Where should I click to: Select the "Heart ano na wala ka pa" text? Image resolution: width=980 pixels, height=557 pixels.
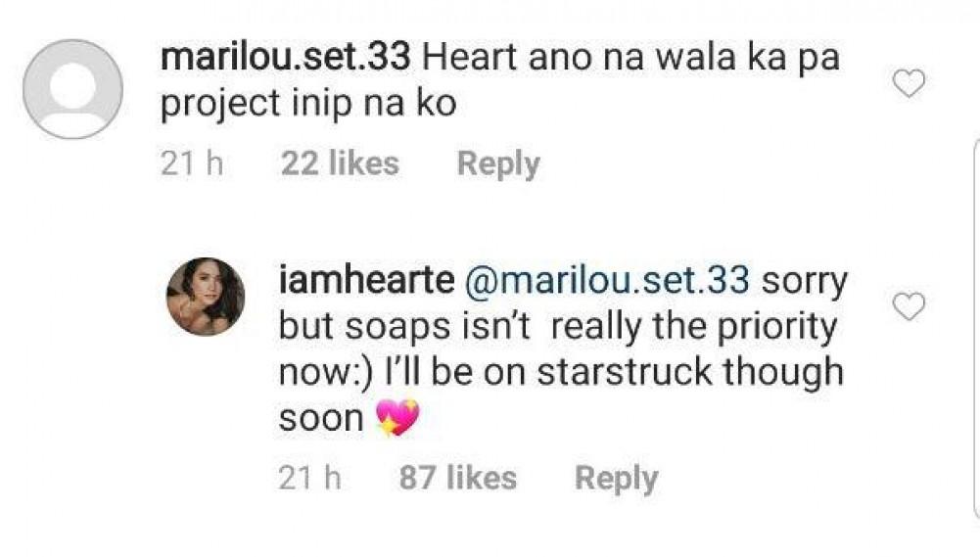point(631,57)
